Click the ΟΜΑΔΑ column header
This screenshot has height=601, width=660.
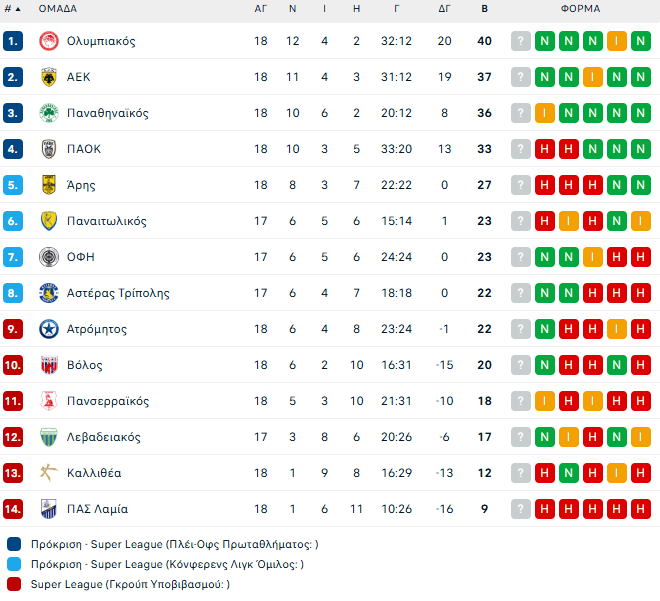pyautogui.click(x=61, y=9)
